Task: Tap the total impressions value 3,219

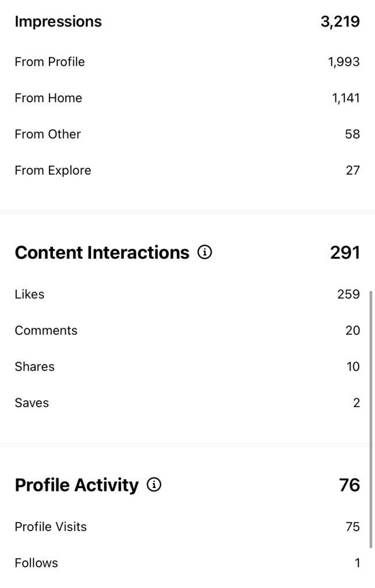Action: pos(340,22)
